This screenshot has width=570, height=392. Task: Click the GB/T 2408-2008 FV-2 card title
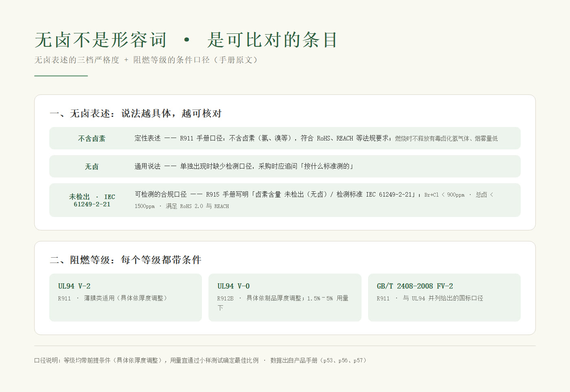point(415,286)
